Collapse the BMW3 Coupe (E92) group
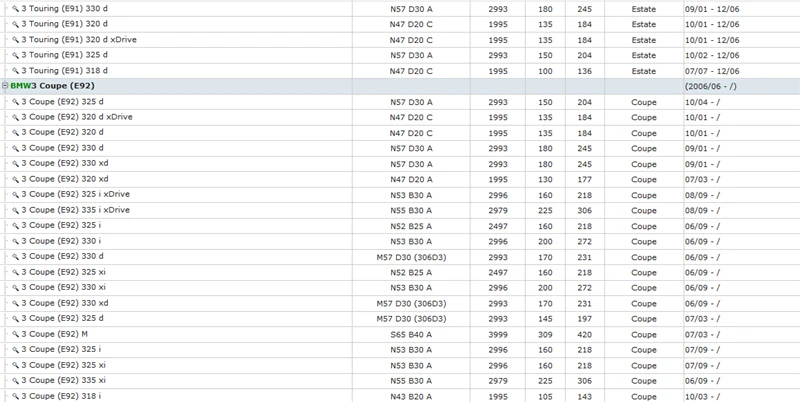This screenshot has width=800, height=402. (x=5, y=86)
